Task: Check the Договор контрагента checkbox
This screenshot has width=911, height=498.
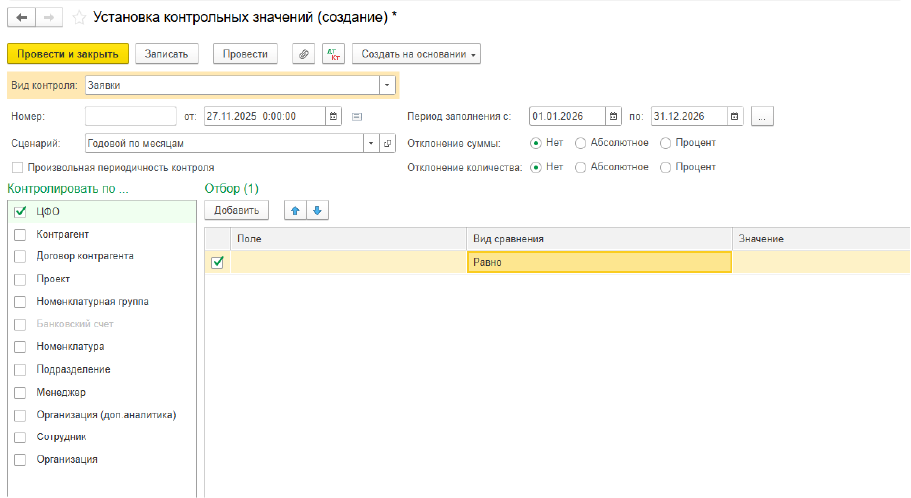Action: tap(20, 256)
